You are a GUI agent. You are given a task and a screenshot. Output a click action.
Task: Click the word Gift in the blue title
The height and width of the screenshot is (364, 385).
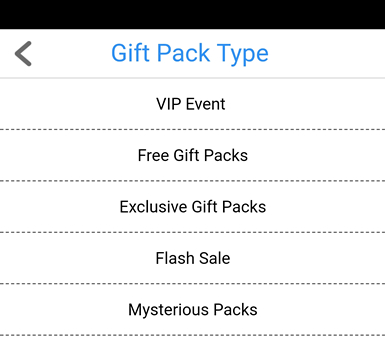point(130,53)
